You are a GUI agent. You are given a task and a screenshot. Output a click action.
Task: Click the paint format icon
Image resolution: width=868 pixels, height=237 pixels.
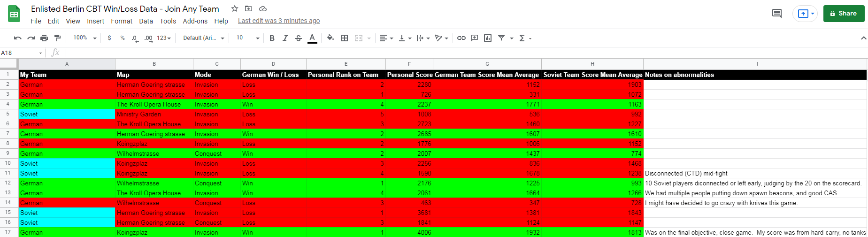[57, 38]
